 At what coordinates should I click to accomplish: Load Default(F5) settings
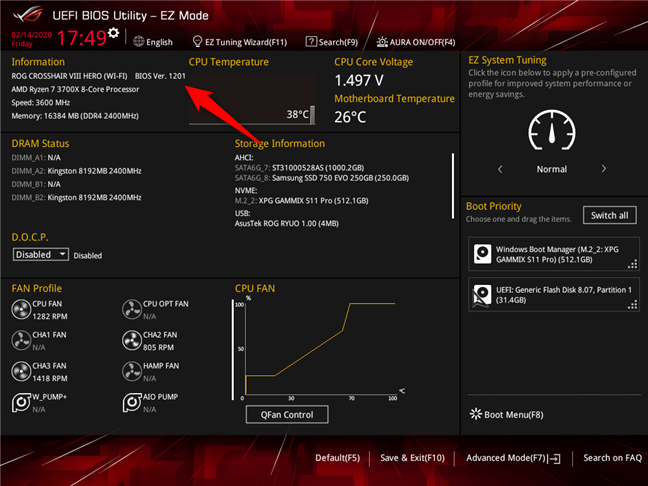[337, 458]
